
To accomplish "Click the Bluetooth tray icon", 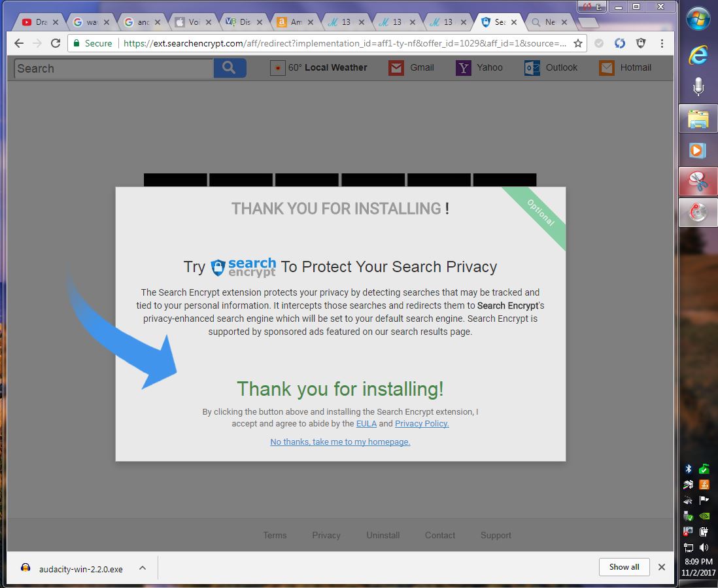I will click(x=688, y=468).
